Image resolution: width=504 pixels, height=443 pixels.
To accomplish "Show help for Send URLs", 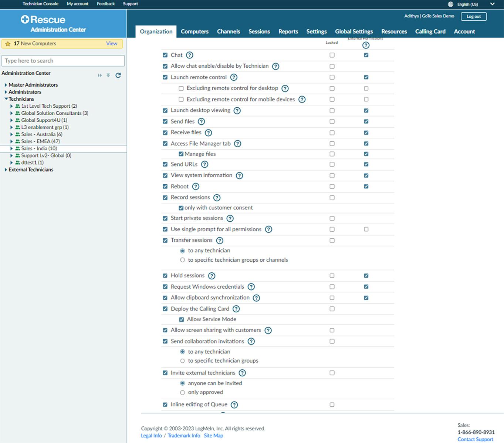I will pos(204,164).
